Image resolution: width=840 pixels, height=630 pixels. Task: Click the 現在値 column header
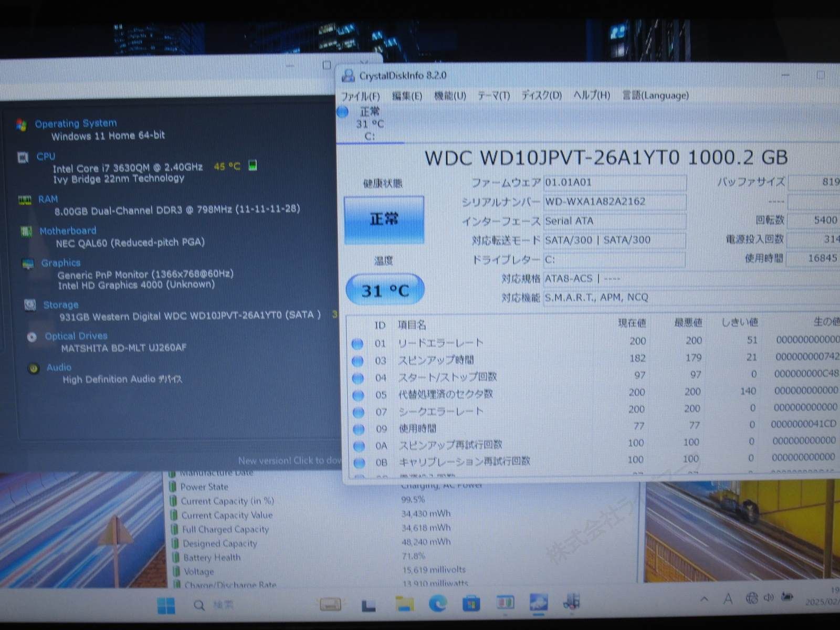pos(632,323)
